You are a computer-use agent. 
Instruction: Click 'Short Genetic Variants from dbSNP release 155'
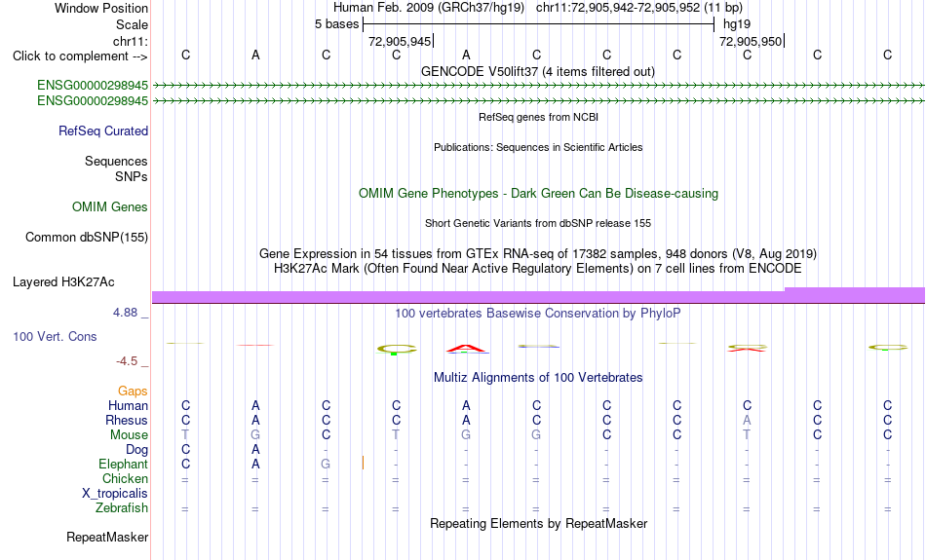click(538, 224)
